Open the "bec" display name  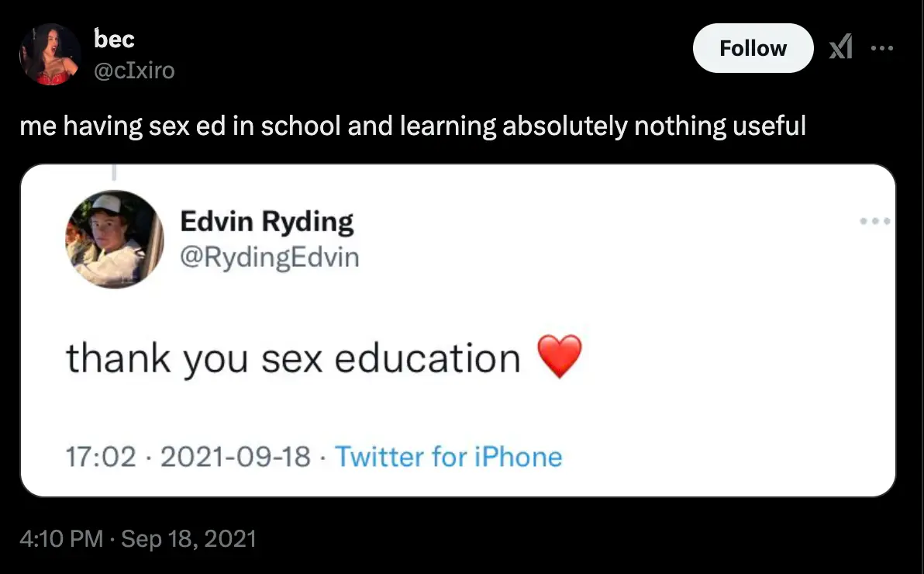point(114,38)
